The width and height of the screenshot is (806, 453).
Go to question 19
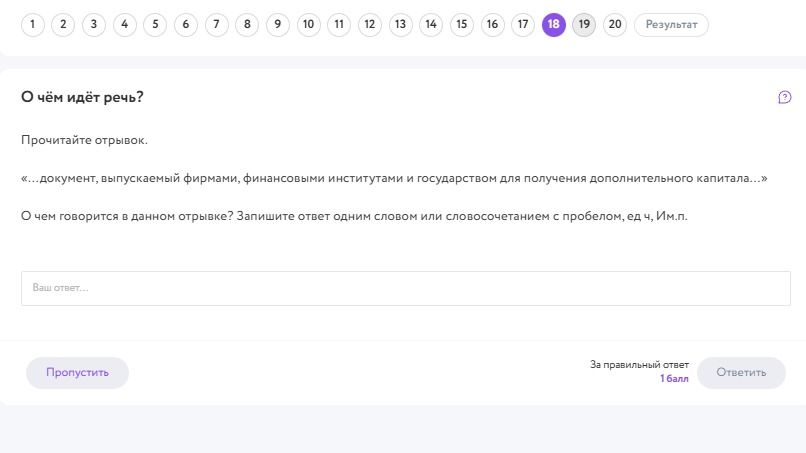coord(584,25)
